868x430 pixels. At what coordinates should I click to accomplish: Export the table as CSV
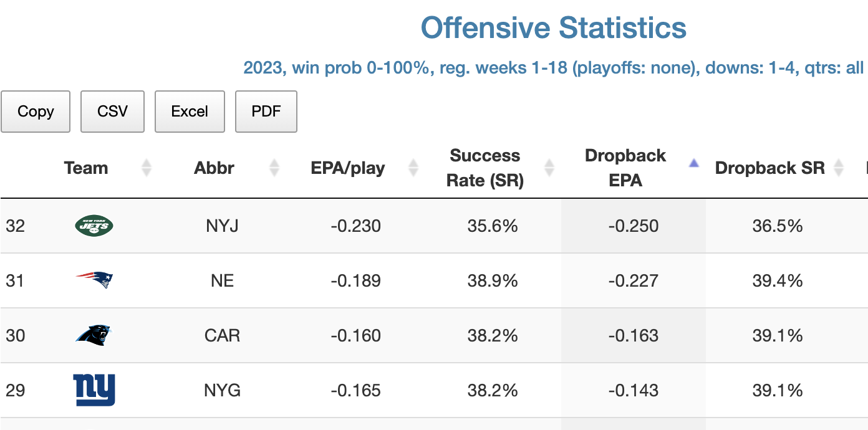[x=112, y=112]
